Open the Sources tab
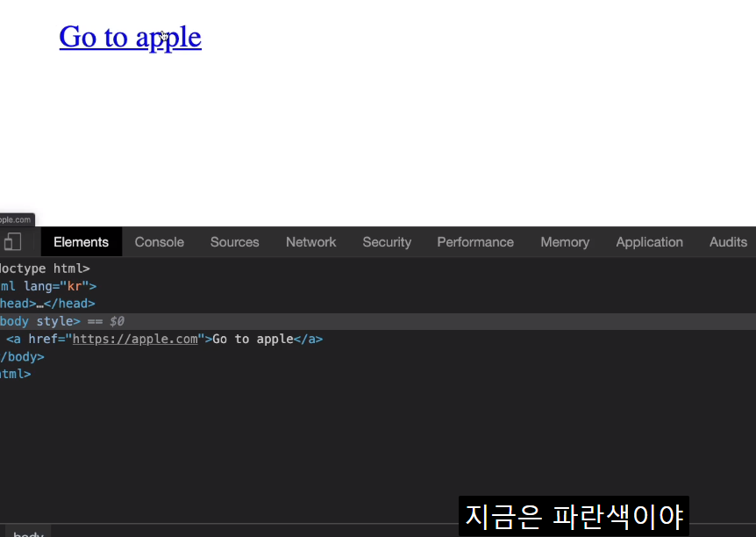This screenshot has height=537, width=756. (x=234, y=241)
